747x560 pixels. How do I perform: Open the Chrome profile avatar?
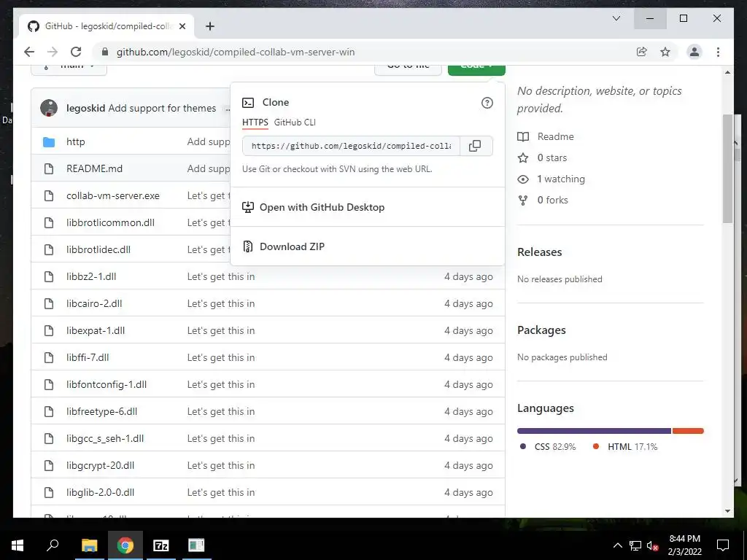694,52
